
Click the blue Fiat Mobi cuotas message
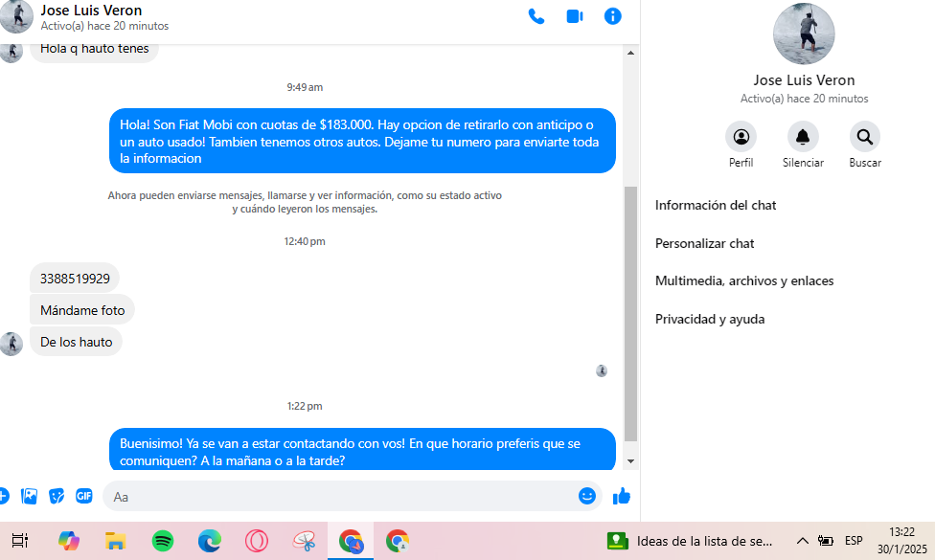362,141
